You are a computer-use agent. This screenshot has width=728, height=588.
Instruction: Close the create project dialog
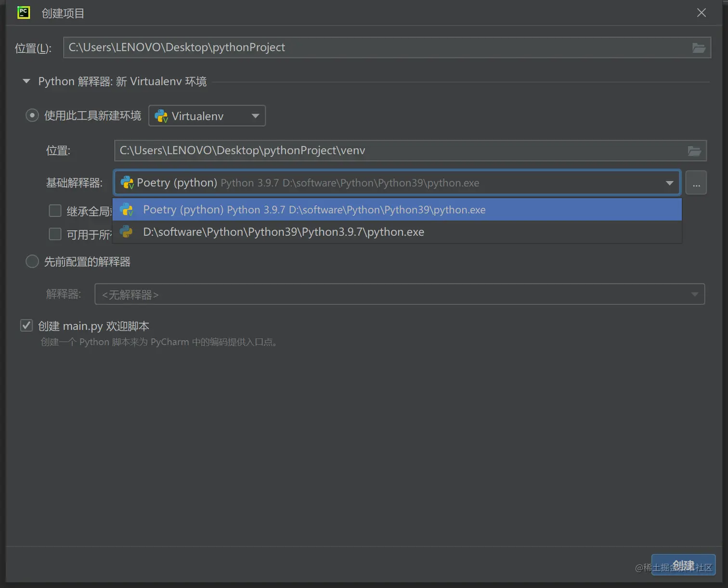(x=702, y=13)
